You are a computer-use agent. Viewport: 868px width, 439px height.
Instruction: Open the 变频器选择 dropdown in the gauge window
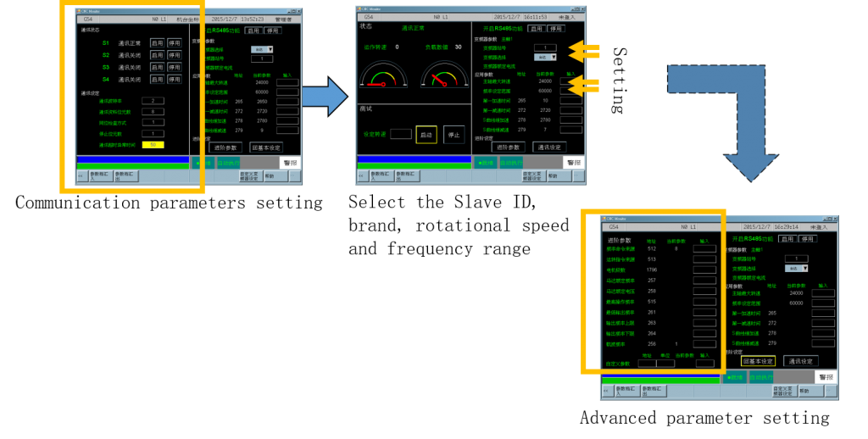pyautogui.click(x=545, y=57)
